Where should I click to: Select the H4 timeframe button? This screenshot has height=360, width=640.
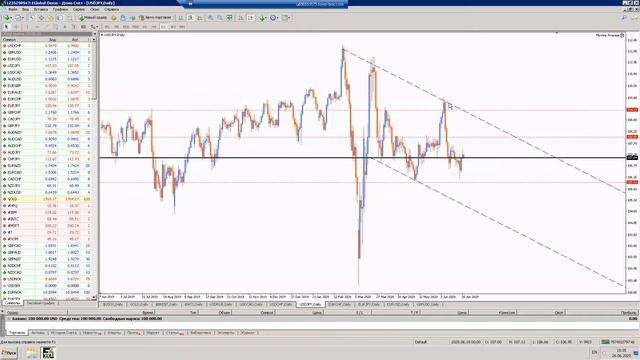click(154, 27)
